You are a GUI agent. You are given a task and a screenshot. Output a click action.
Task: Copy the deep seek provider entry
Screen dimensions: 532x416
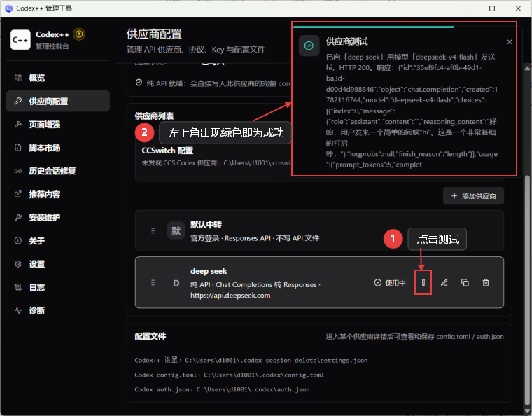[465, 283]
